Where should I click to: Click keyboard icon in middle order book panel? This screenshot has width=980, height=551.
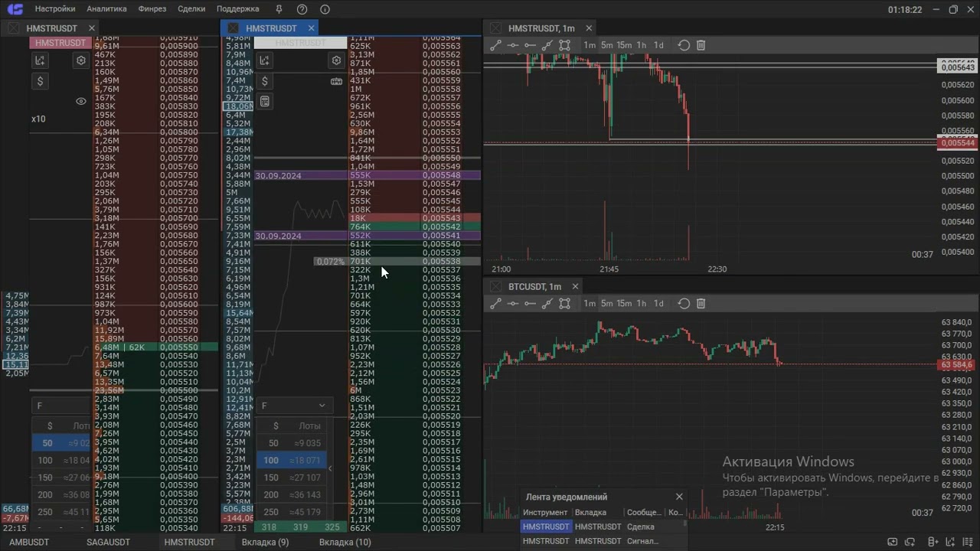point(336,81)
